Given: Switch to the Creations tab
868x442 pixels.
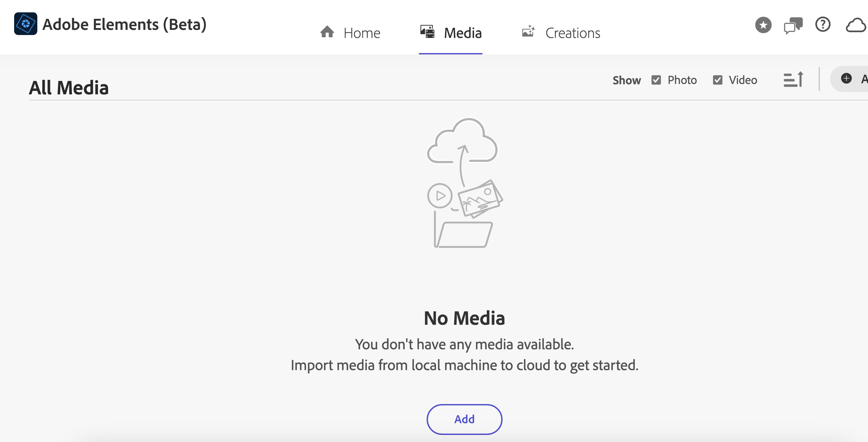Looking at the screenshot, I should (x=573, y=32).
